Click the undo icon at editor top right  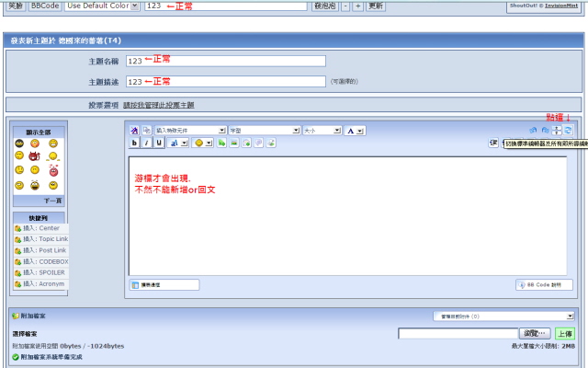(x=533, y=131)
